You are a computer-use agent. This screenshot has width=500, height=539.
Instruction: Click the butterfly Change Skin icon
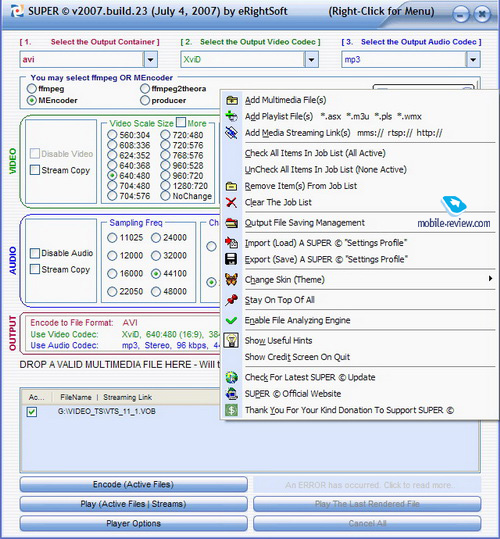[232, 279]
